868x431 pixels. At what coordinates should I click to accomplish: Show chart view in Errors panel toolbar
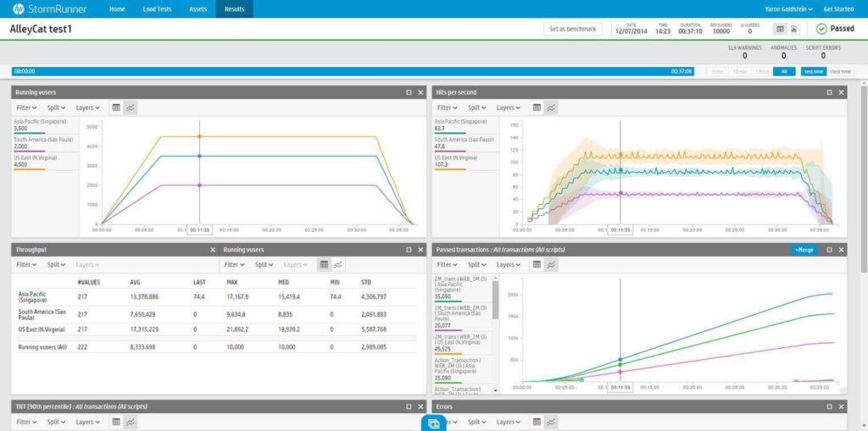click(551, 423)
